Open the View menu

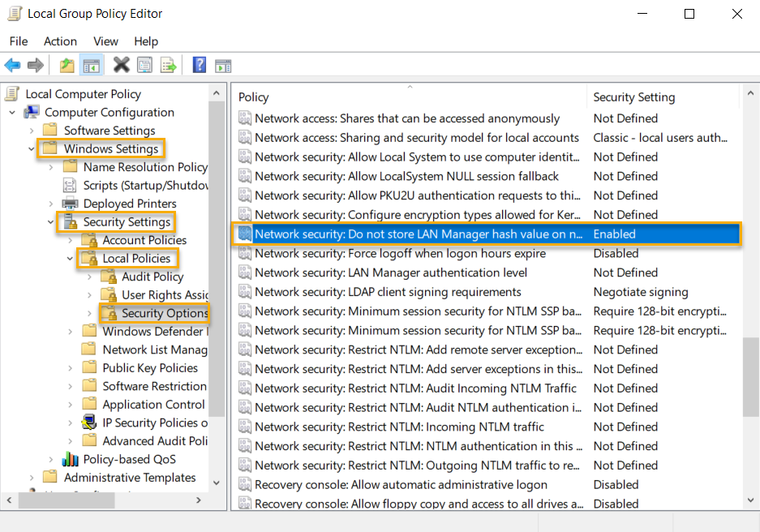coord(105,41)
